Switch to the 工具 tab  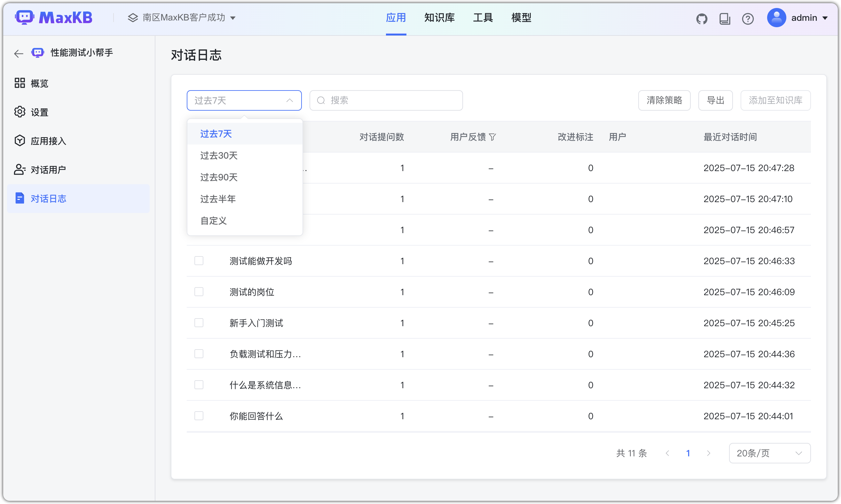point(483,18)
